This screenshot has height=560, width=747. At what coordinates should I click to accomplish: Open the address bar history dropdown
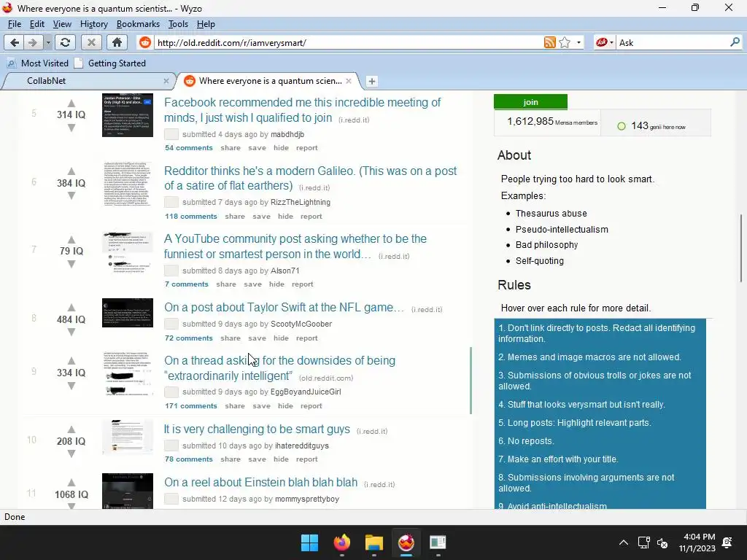click(x=578, y=43)
